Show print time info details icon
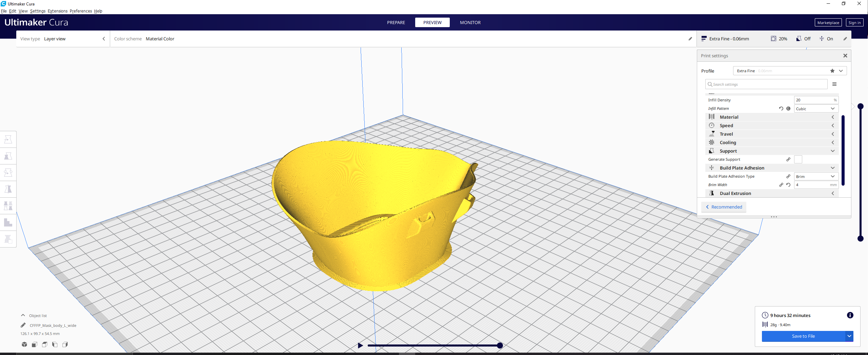Image resolution: width=868 pixels, height=355 pixels. [850, 315]
